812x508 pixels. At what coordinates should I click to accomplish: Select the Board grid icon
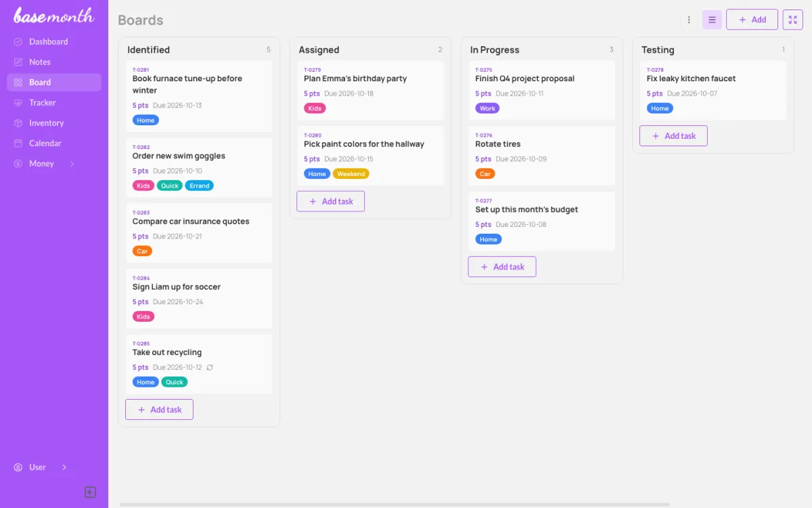click(x=18, y=82)
